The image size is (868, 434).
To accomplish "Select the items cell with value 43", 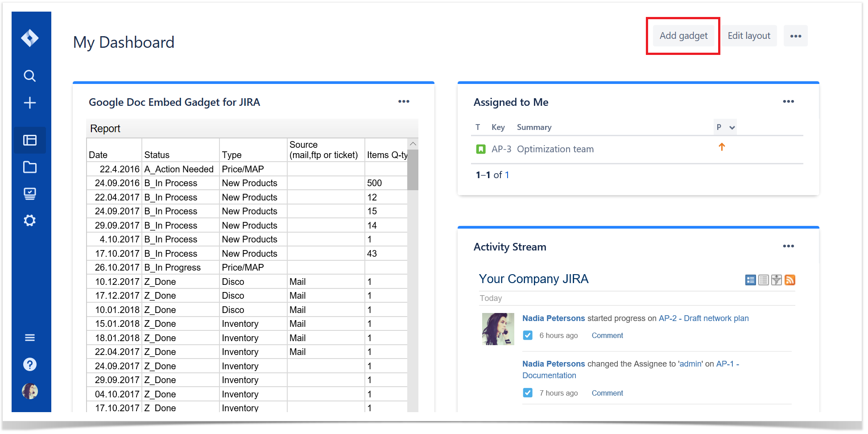I will pos(386,254).
